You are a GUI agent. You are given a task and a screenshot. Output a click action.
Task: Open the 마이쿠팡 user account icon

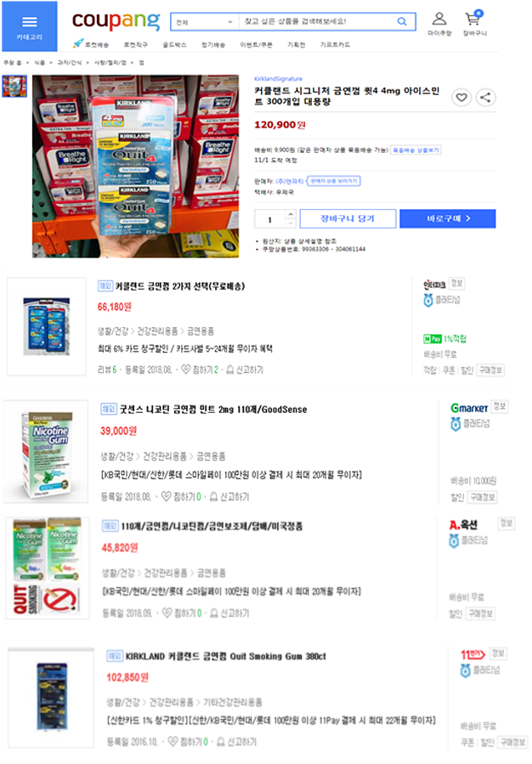439,24
